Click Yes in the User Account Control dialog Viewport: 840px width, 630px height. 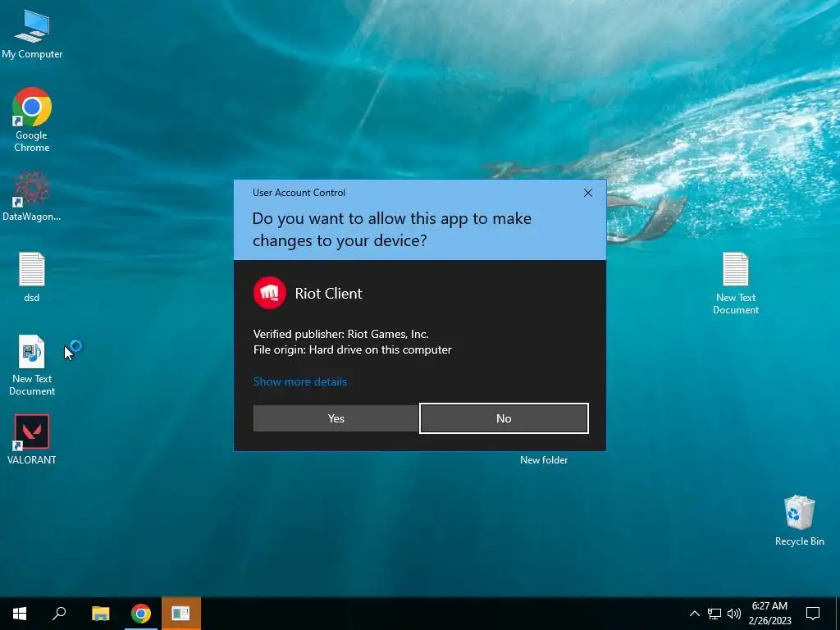point(336,418)
